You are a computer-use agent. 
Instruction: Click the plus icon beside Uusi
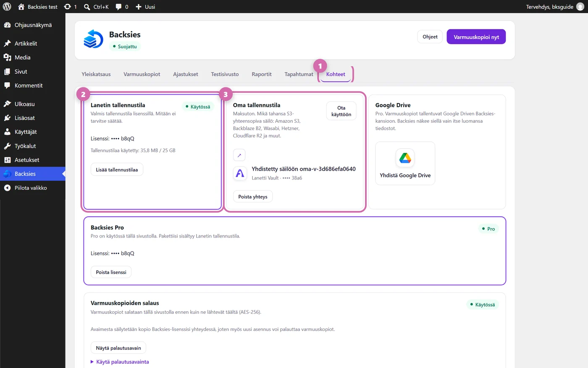(139, 7)
